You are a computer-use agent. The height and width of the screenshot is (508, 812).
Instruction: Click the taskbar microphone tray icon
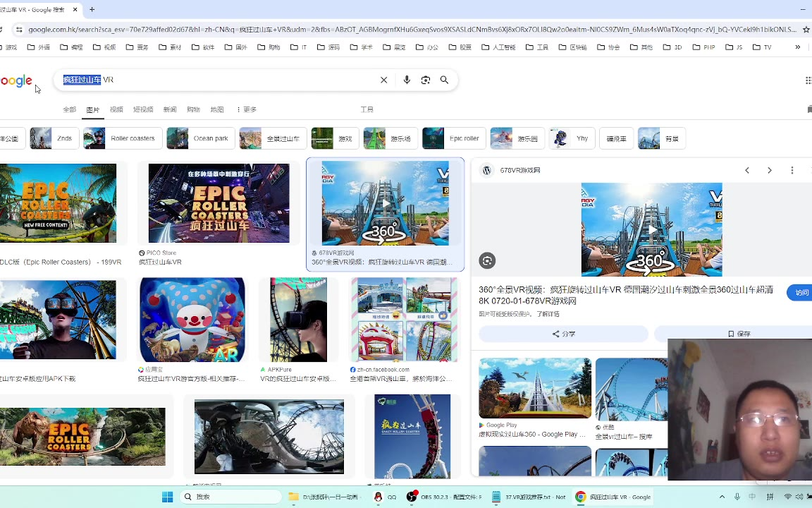pos(737,497)
